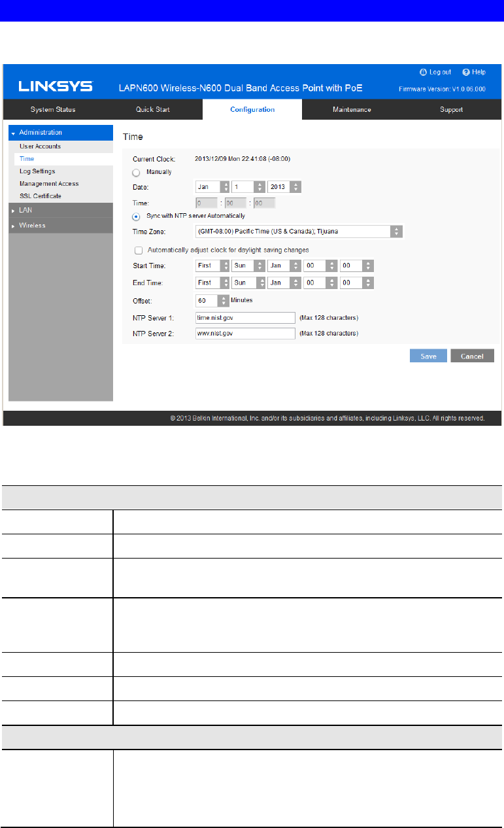Click the Log out icon
504x828 pixels.
coord(422,71)
